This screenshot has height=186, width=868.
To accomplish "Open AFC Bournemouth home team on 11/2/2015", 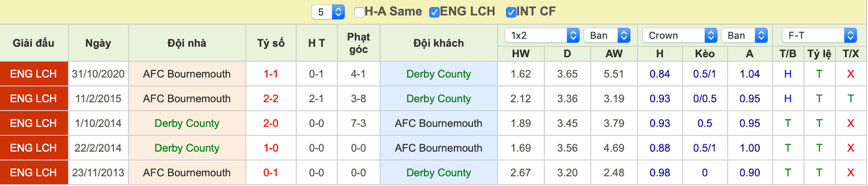I will click(x=187, y=99).
